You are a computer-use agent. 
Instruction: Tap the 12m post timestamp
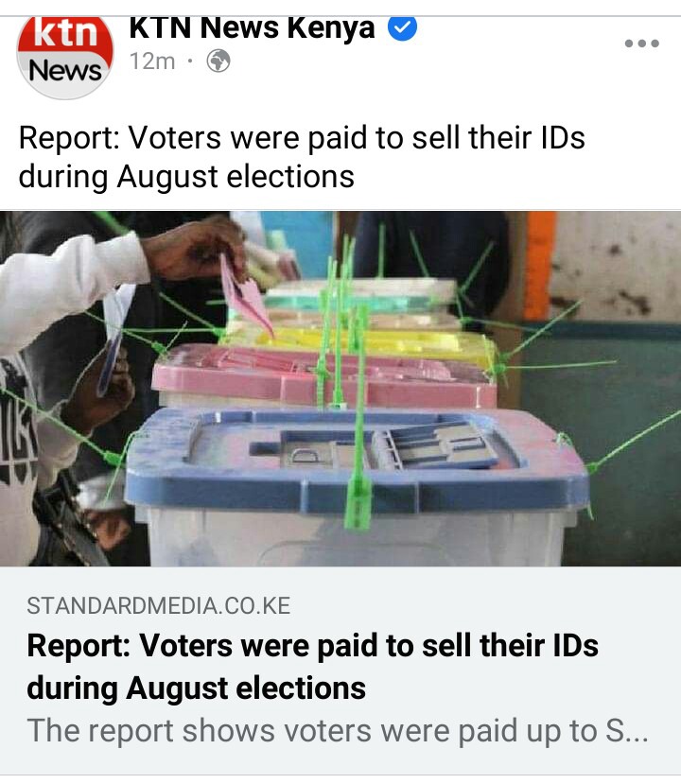click(x=152, y=61)
